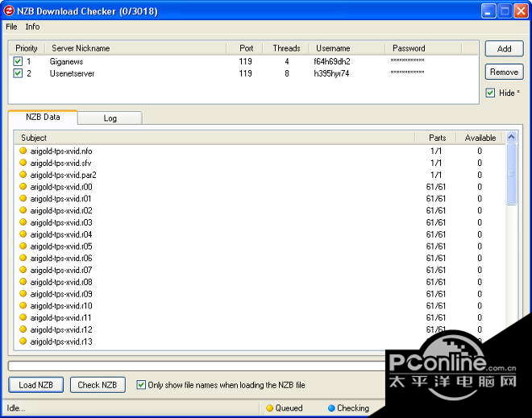Click the status icon next to arigold-tps-xvid.r01
This screenshot has width=532, height=418.
coord(23,198)
